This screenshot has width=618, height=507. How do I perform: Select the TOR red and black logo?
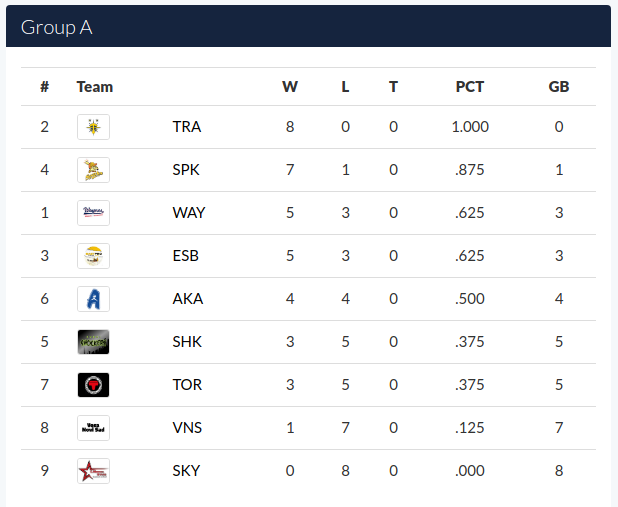pos(93,385)
